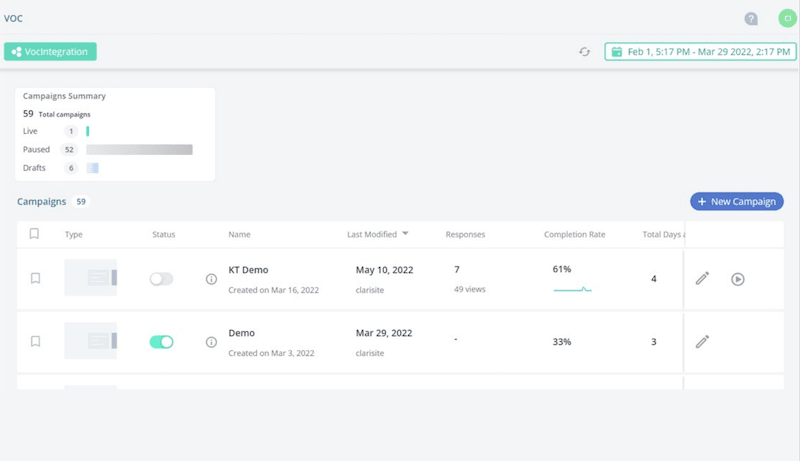
Task: Create a New Campaign
Action: 736,202
